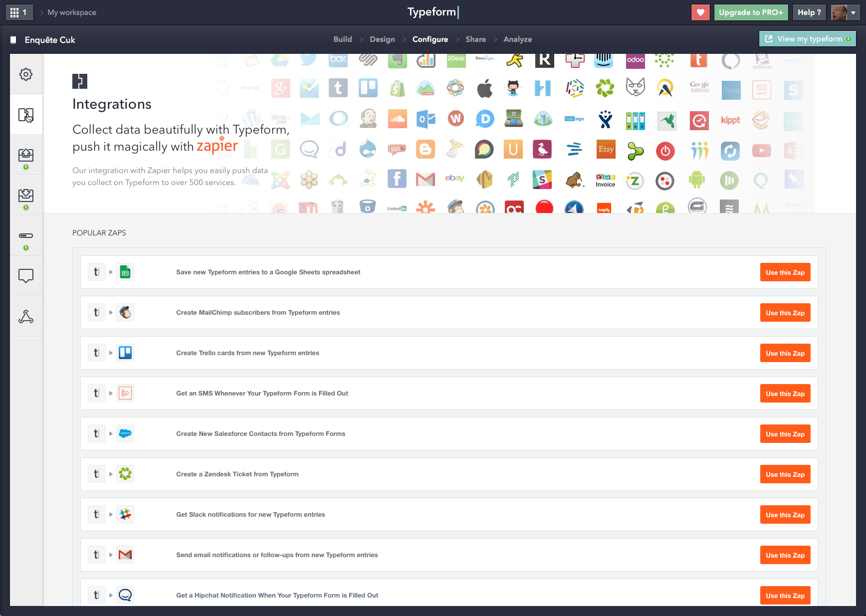Image resolution: width=866 pixels, height=616 pixels.
Task: Click the Trello icon in zap row
Action: [x=125, y=353]
